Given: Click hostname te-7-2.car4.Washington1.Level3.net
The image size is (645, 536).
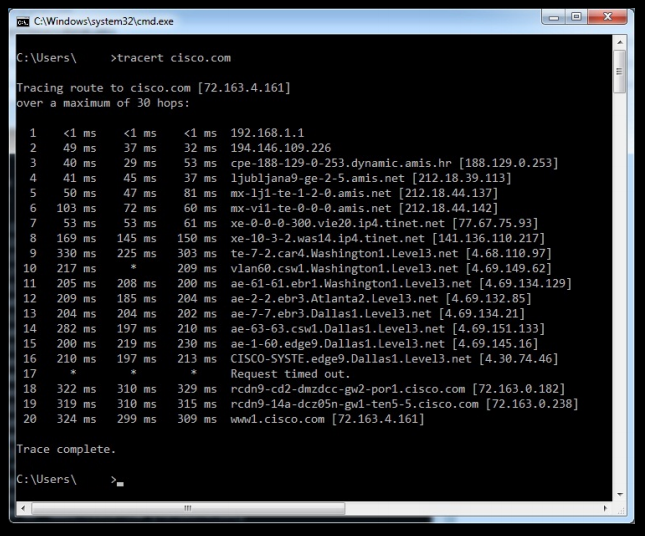Looking at the screenshot, I should click(x=344, y=253).
